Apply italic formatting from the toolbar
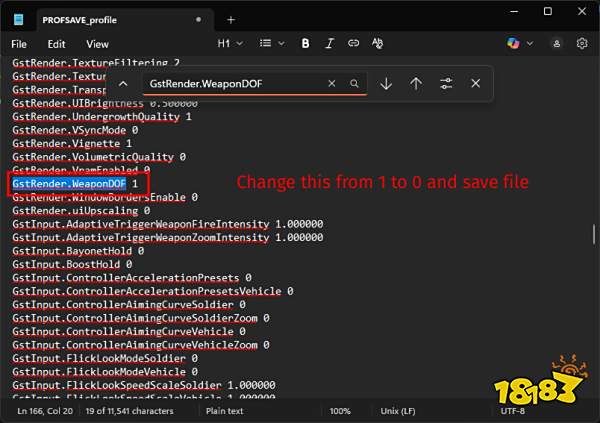The image size is (600, 423). 328,44
